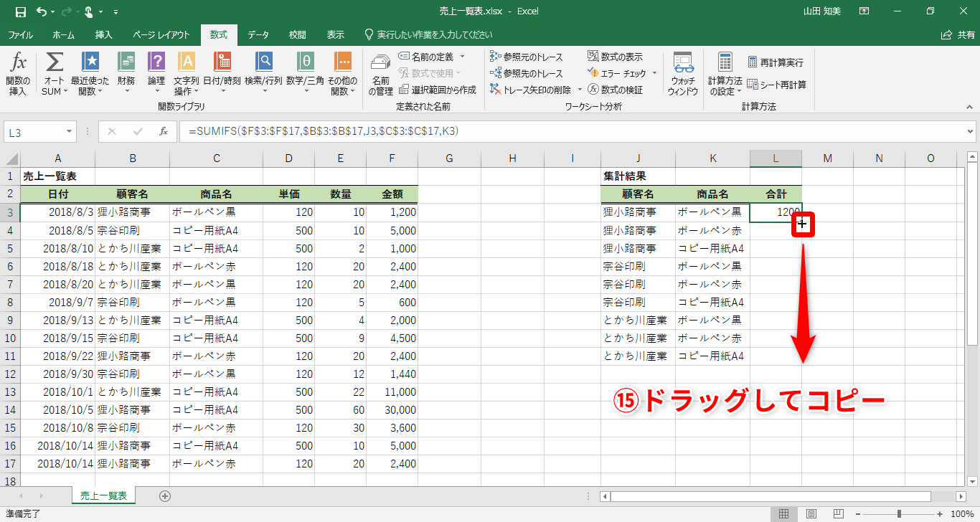Select cell L3 showing 1200
The width and height of the screenshot is (980, 522).
pyautogui.click(x=776, y=212)
